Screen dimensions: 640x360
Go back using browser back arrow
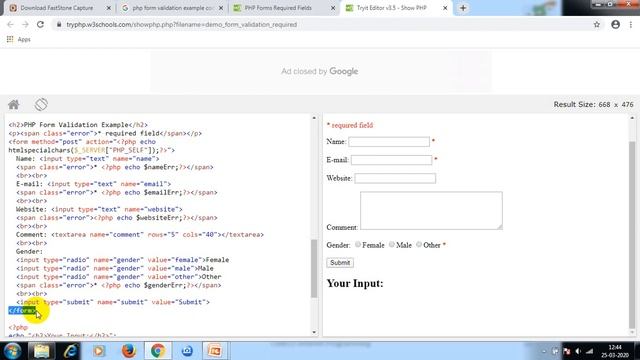(x=10, y=24)
